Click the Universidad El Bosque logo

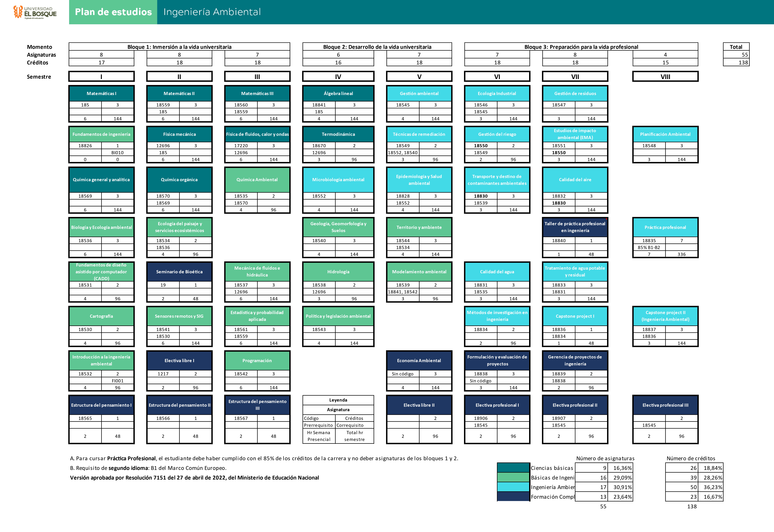click(x=35, y=12)
